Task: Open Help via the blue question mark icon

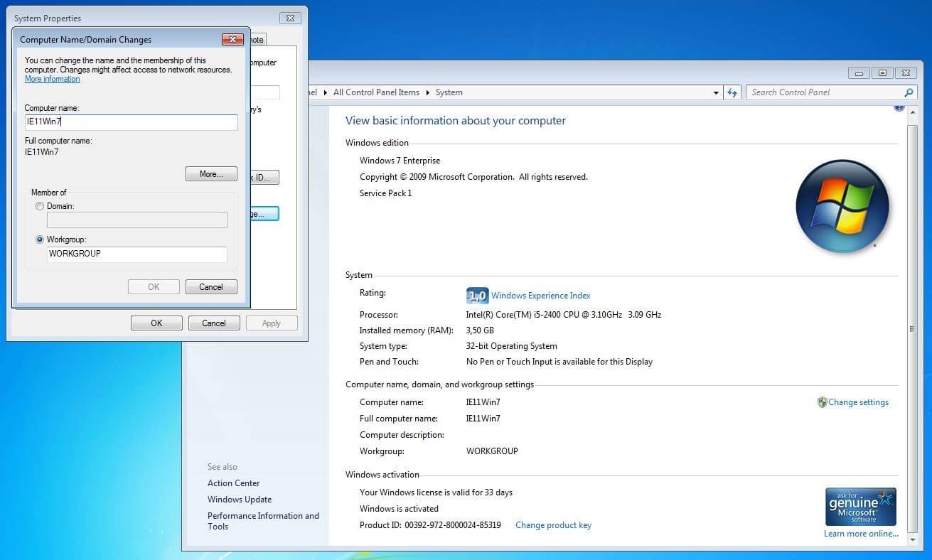Action: coord(899,105)
